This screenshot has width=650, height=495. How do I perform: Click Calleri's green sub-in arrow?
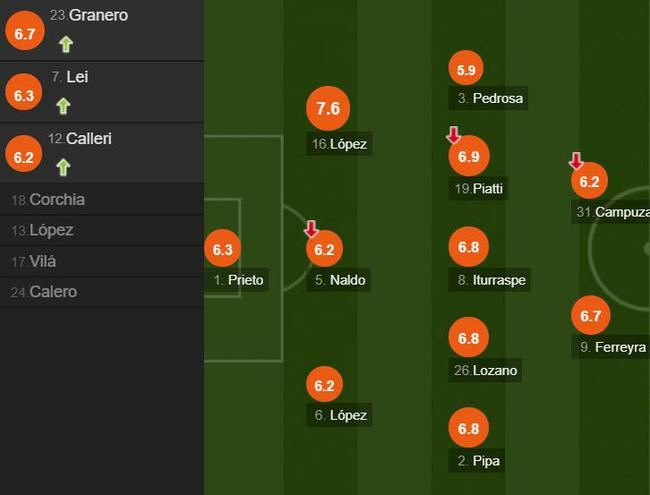[65, 167]
